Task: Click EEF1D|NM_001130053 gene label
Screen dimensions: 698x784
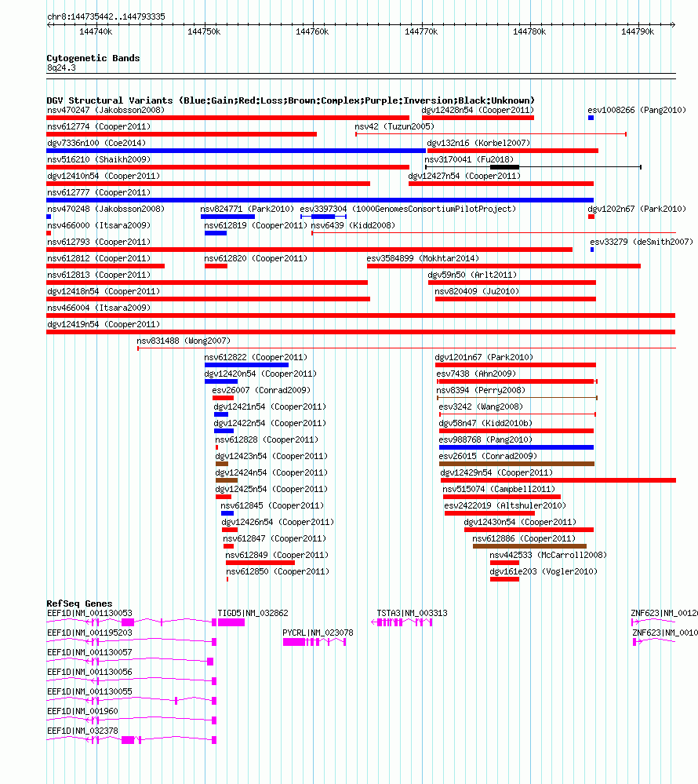Action: click(89, 614)
